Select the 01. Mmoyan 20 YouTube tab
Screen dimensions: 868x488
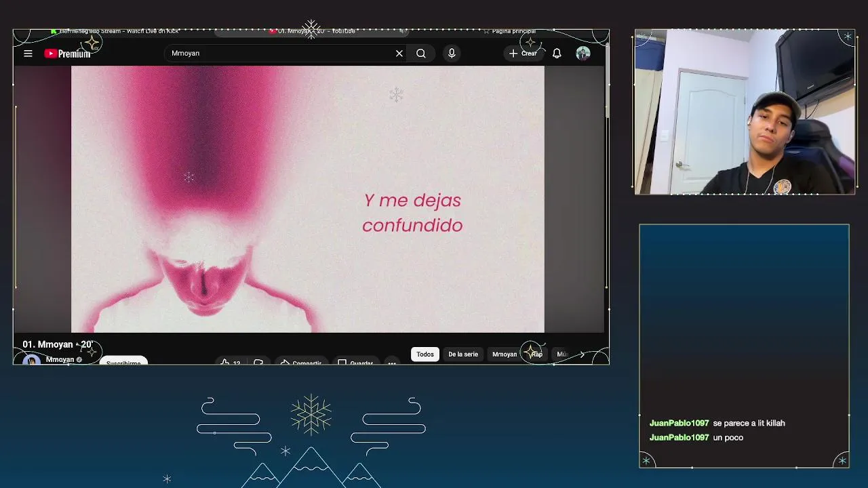pyautogui.click(x=312, y=31)
